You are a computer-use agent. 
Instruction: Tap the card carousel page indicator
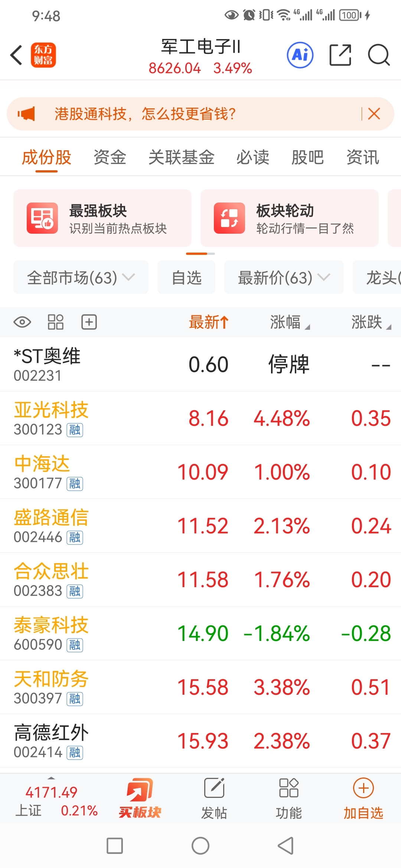[x=200, y=254]
